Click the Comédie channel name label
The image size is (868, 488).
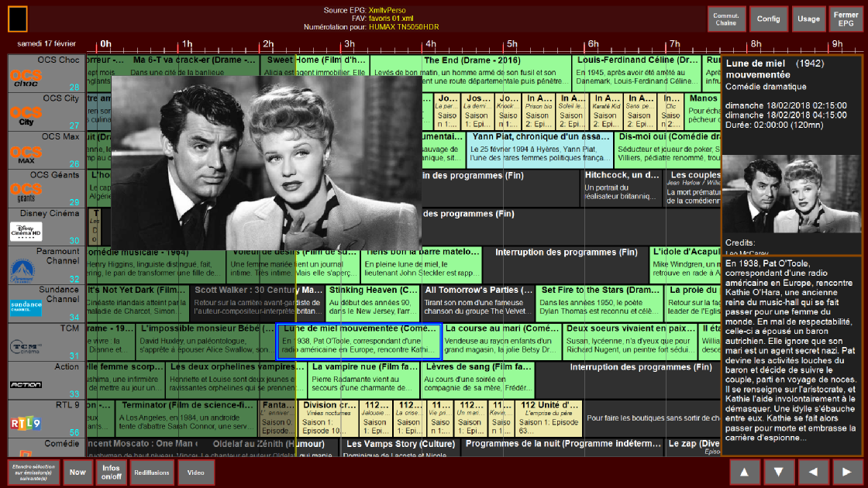[62, 443]
